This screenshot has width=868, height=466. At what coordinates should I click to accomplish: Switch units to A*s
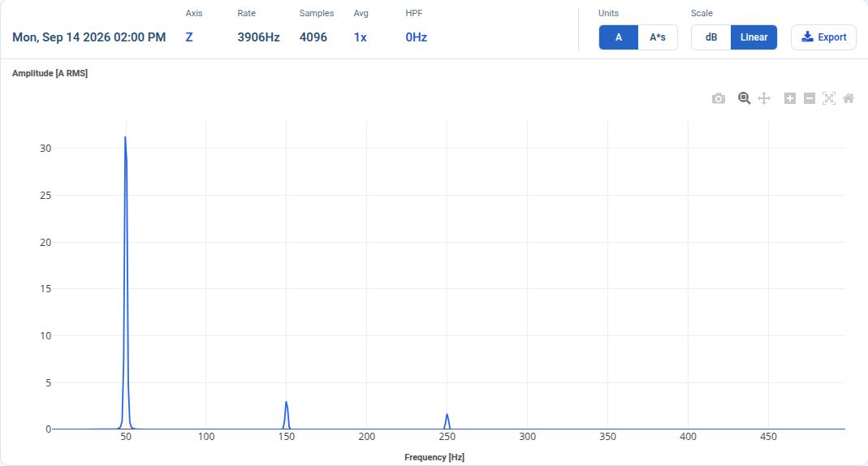click(658, 37)
